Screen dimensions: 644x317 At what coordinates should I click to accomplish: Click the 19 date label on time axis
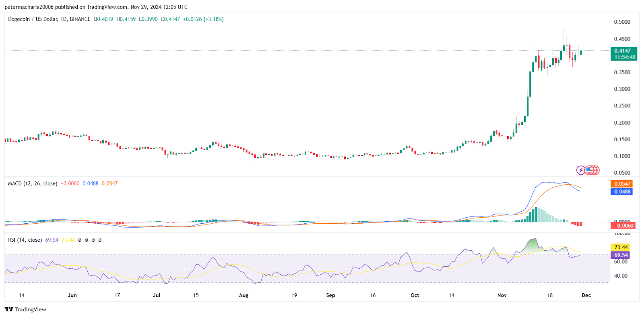pyautogui.click(x=294, y=295)
